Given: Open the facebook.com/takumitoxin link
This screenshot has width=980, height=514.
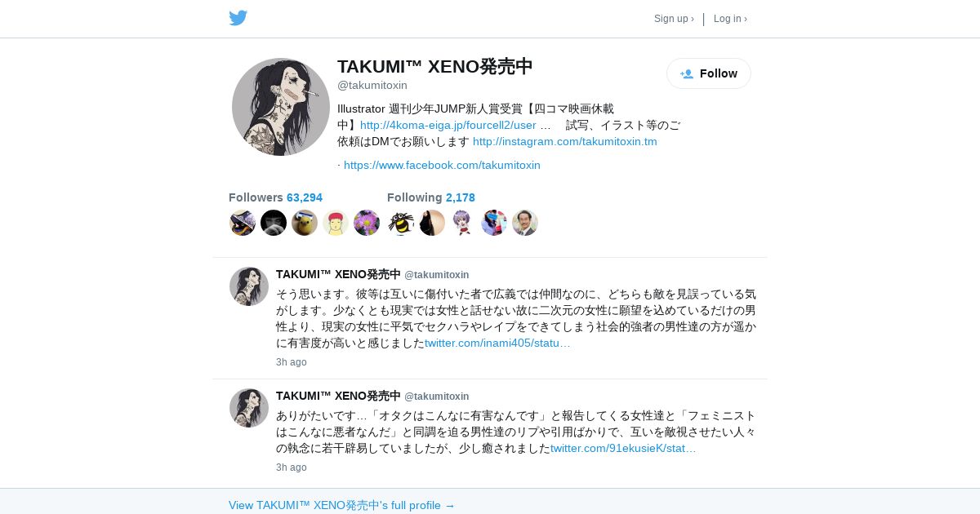Looking at the screenshot, I should (442, 165).
